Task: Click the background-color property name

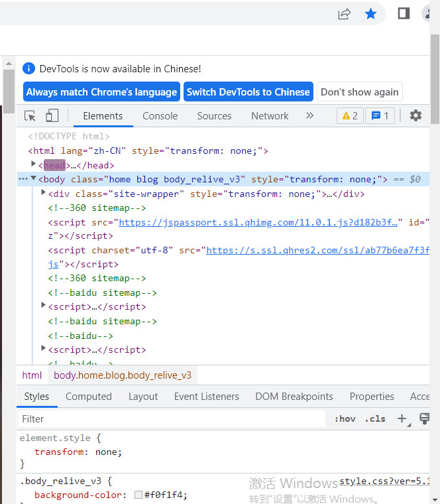Action: 78,495
